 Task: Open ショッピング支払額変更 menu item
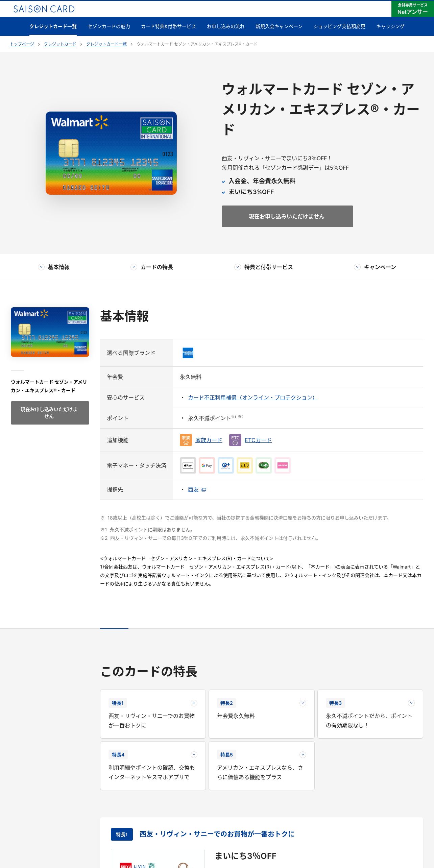339,26
